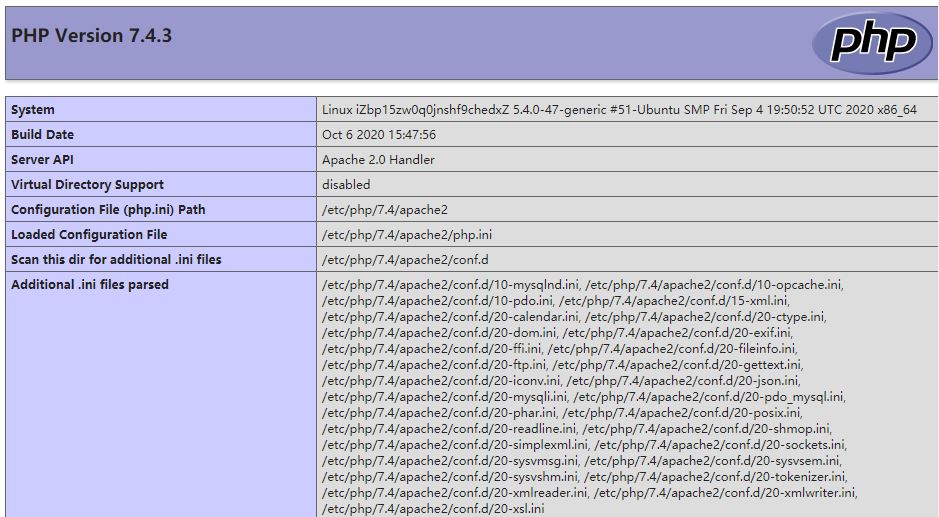
Task: Click the 20-sysvsem.ini file path
Action: (x=712, y=461)
